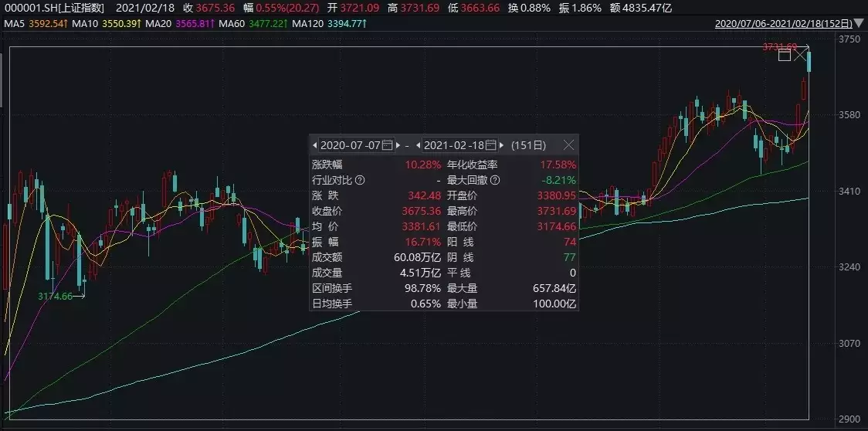Image resolution: width=868 pixels, height=431 pixels.
Task: Click the 3410 price axis label
Action: coord(849,192)
